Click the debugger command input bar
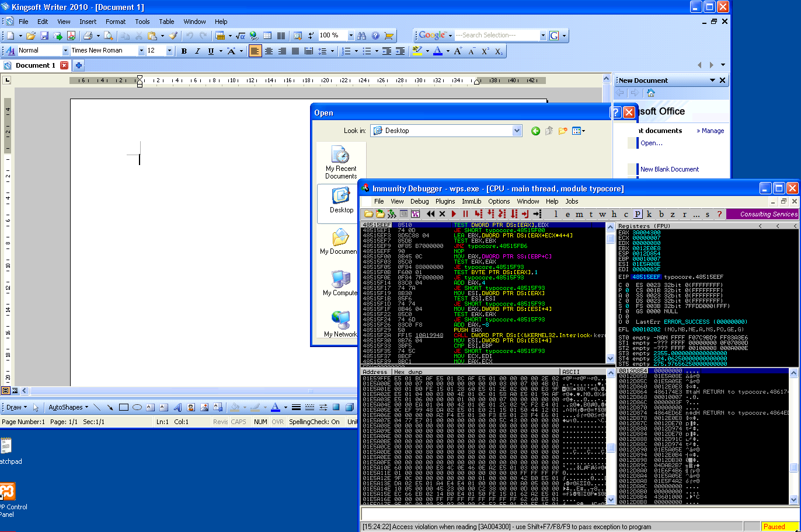The image size is (801, 532). click(579, 514)
